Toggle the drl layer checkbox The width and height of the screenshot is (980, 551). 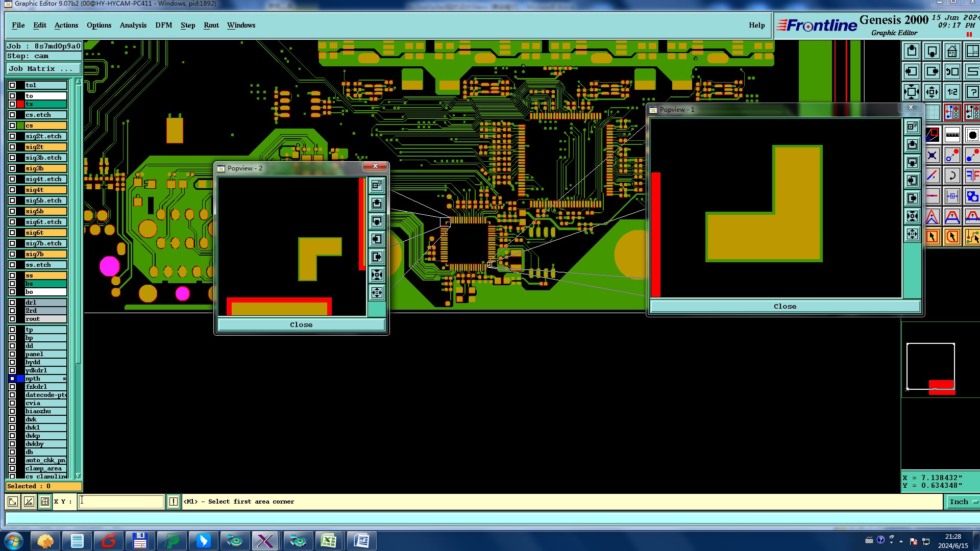point(12,303)
